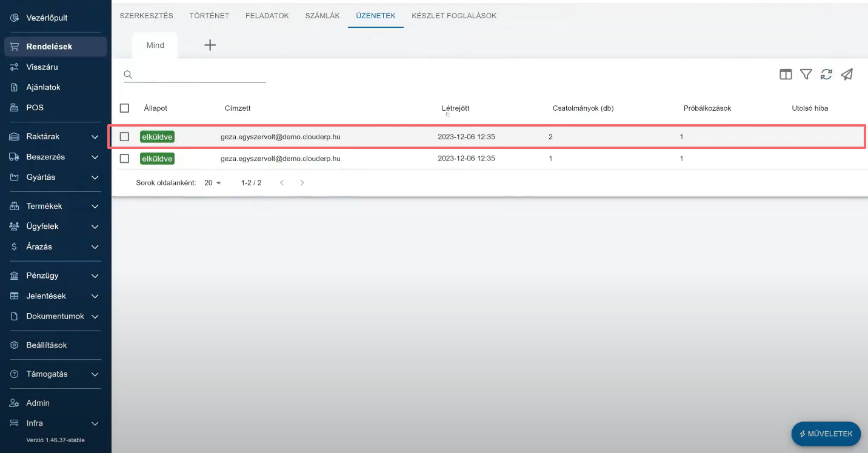868x453 pixels.
Task: Click the paper plane send icon
Action: pyautogui.click(x=847, y=74)
